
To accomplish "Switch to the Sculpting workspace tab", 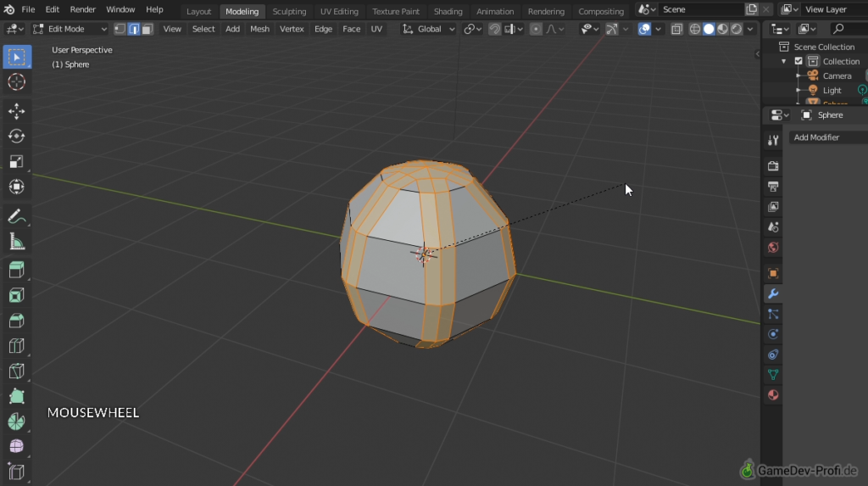I will (x=289, y=11).
